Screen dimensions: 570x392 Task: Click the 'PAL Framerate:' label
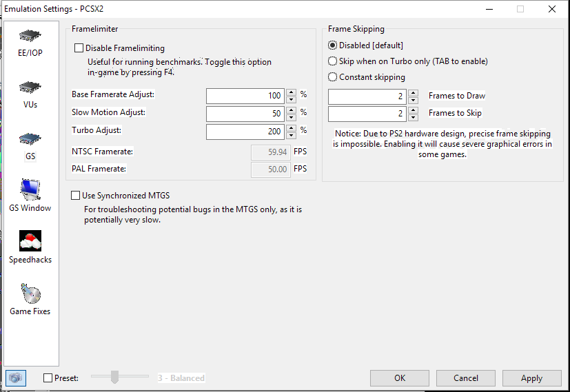[x=99, y=169]
